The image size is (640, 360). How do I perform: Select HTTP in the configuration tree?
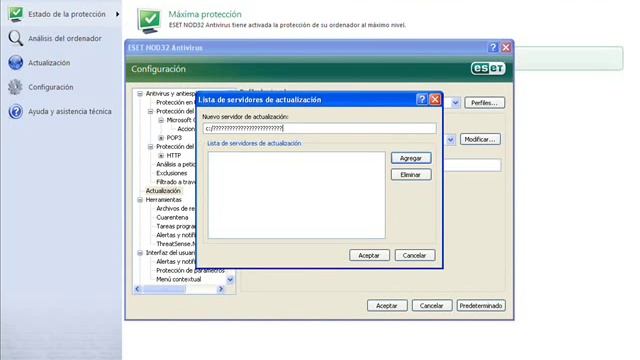(174, 156)
